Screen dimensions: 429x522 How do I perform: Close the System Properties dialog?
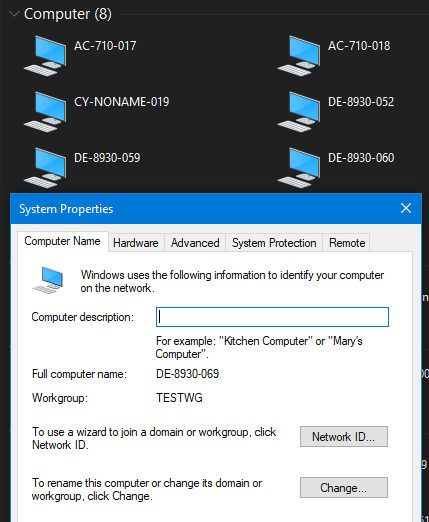pos(406,208)
